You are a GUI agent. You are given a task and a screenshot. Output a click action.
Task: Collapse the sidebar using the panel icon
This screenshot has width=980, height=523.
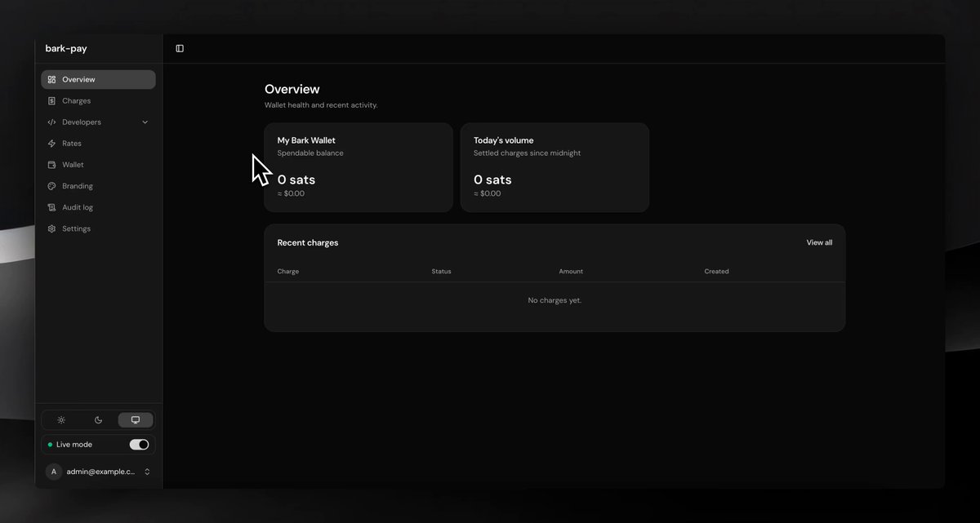coord(180,48)
